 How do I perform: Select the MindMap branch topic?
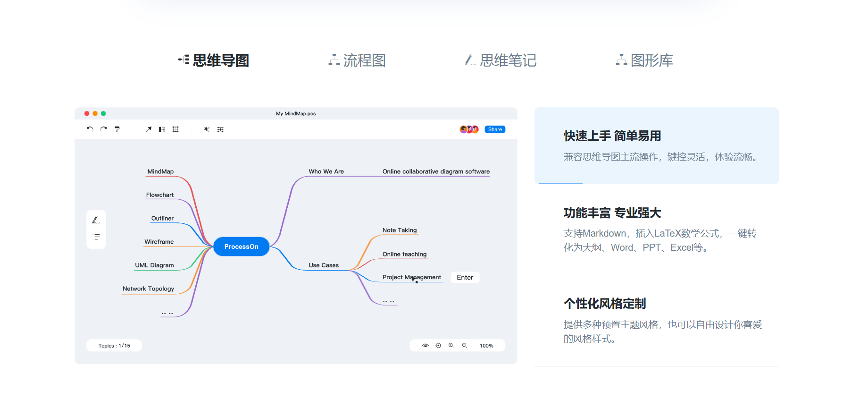pyautogui.click(x=160, y=171)
